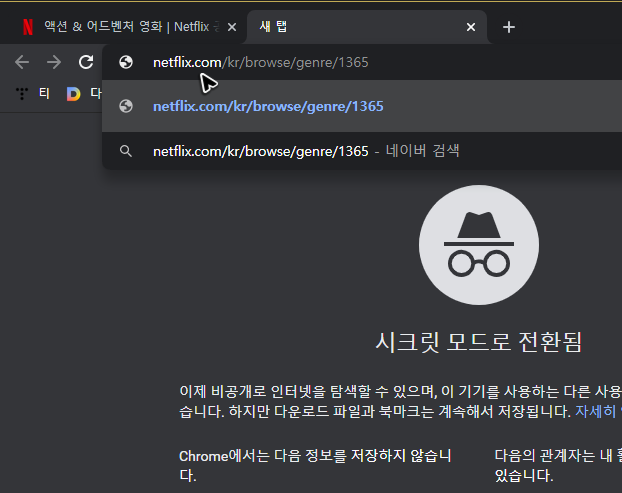Viewport: 622px width, 493px height.
Task: Close the 새 탭 tab
Action: click(471, 27)
